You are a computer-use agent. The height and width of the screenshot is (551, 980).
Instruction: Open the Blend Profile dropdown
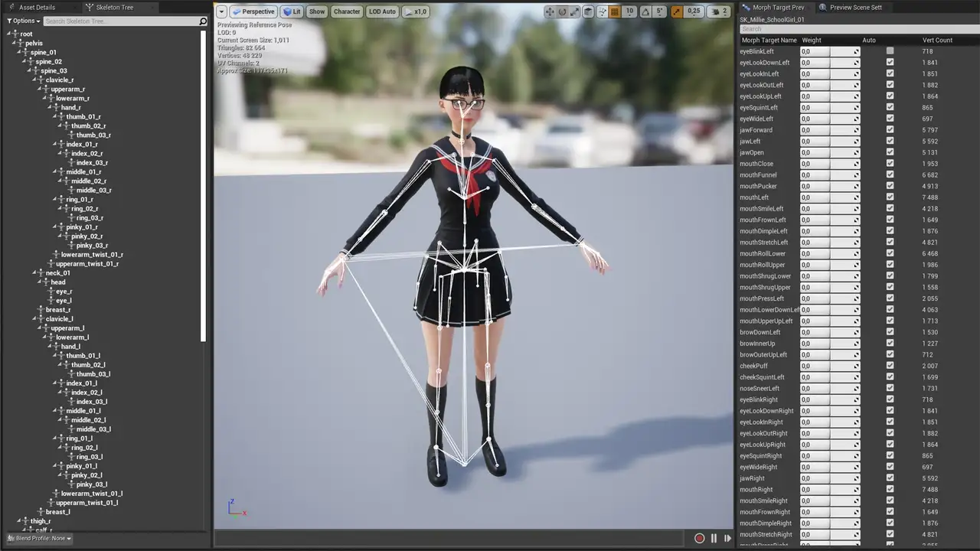click(x=39, y=538)
